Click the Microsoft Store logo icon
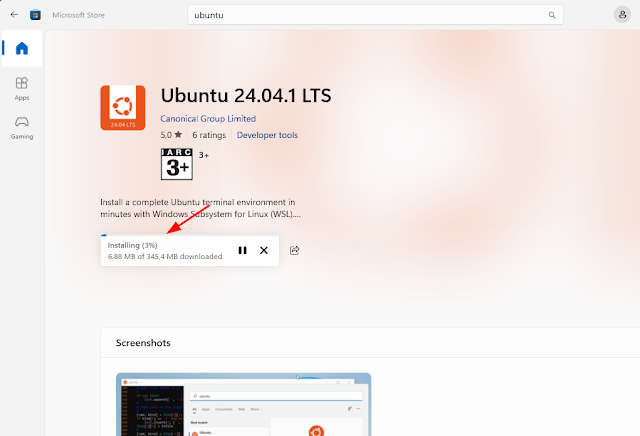This screenshot has height=436, width=640. (x=36, y=15)
